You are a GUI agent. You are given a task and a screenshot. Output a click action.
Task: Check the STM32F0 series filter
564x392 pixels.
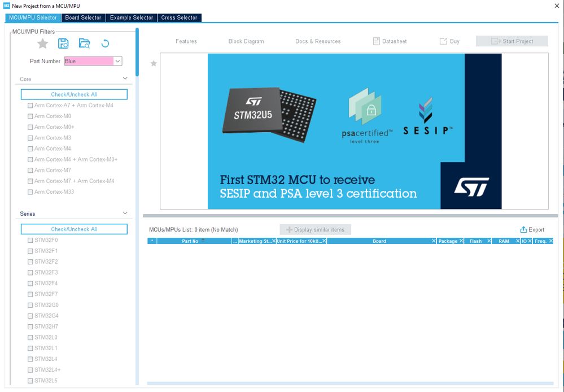(30, 240)
